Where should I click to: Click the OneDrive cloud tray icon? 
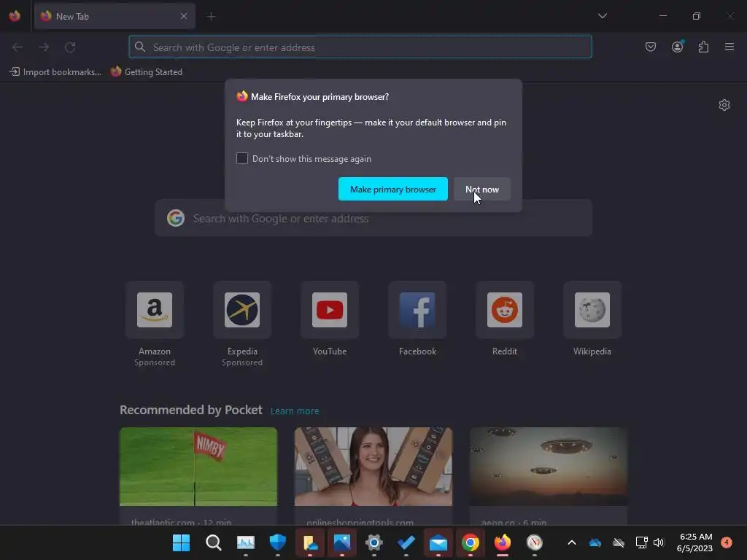coord(595,542)
